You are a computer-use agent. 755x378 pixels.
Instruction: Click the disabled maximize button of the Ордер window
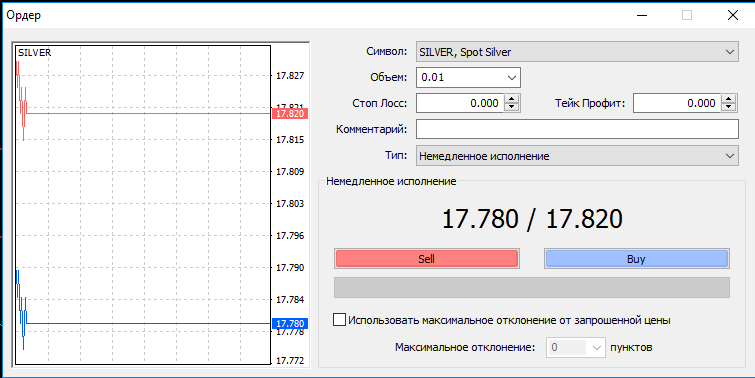687,15
